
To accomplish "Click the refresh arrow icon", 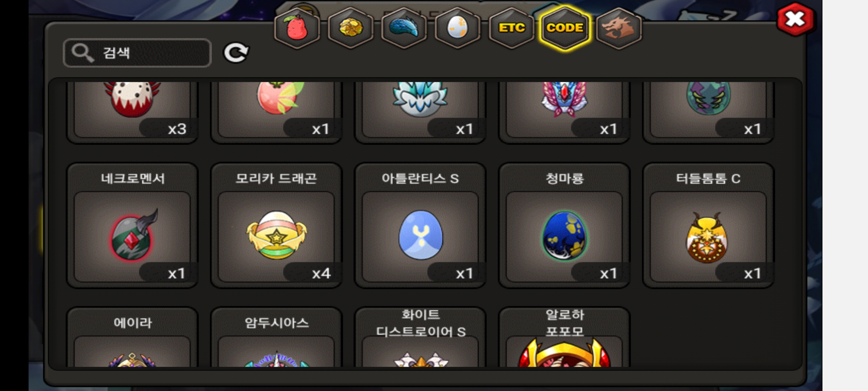I will pos(236,53).
